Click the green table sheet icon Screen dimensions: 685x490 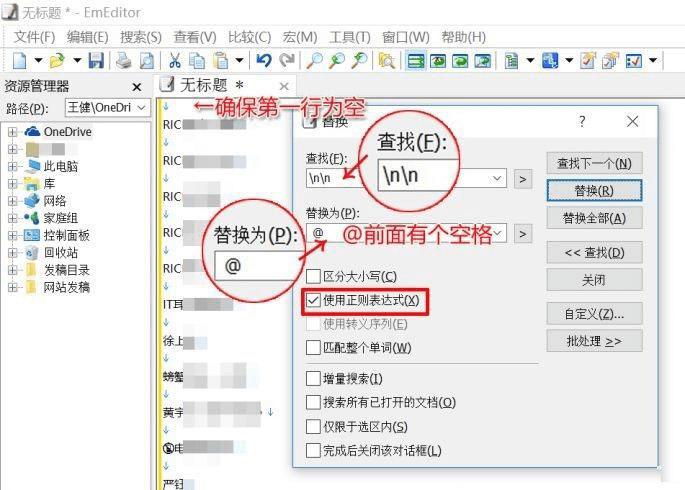click(x=511, y=60)
